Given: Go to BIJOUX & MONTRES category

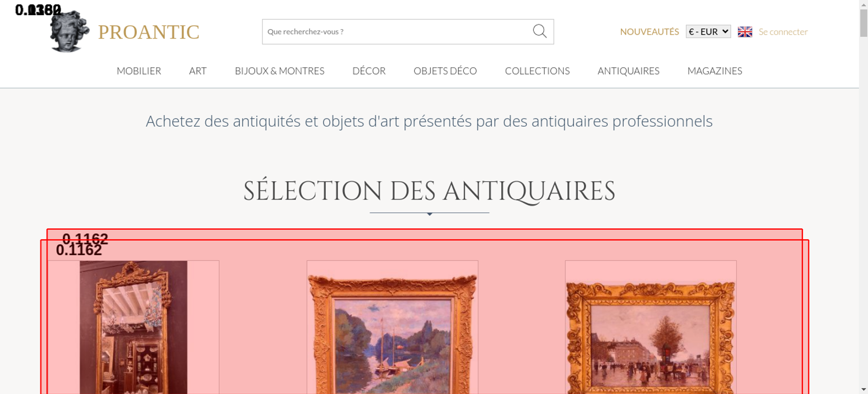Looking at the screenshot, I should pyautogui.click(x=279, y=71).
